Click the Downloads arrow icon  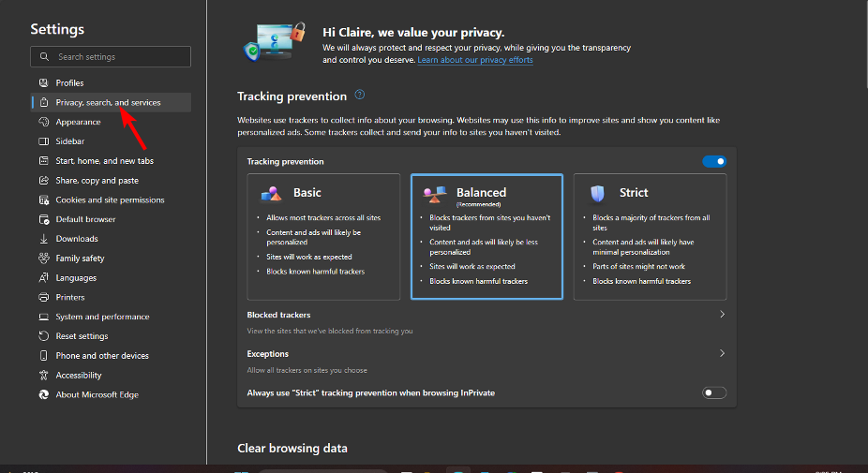43,239
